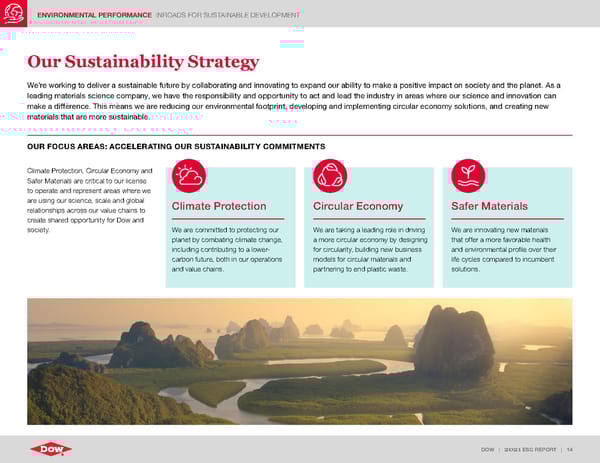Click the Safer Materials plant icon
Screen dimensions: 600x463
pos(467,176)
